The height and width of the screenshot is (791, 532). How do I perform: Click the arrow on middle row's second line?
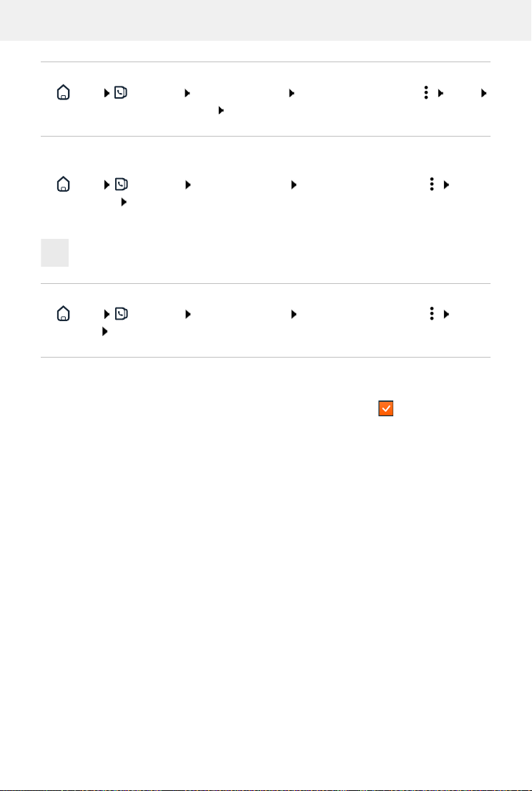tap(123, 203)
